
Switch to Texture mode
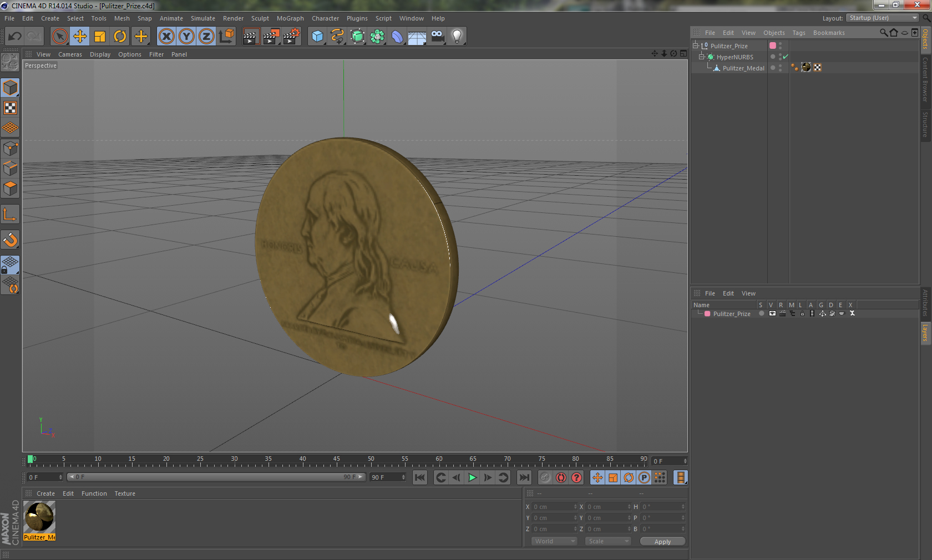pyautogui.click(x=10, y=108)
